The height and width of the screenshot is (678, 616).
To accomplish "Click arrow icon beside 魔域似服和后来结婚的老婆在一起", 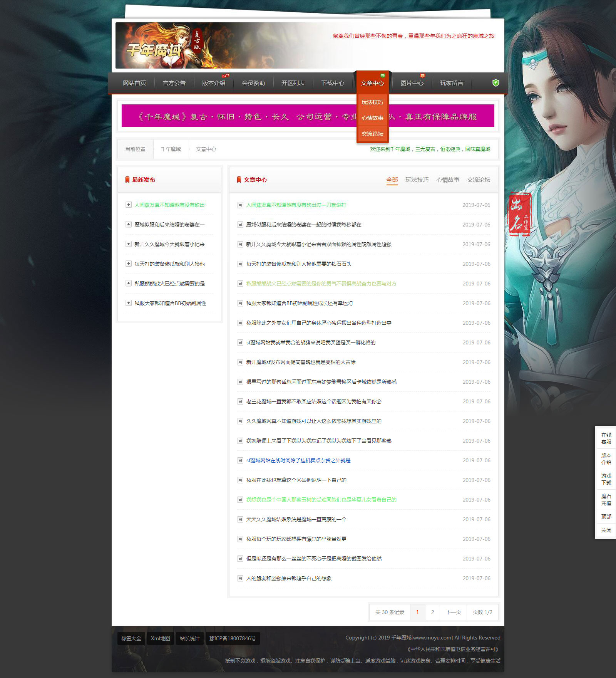I will pos(240,225).
